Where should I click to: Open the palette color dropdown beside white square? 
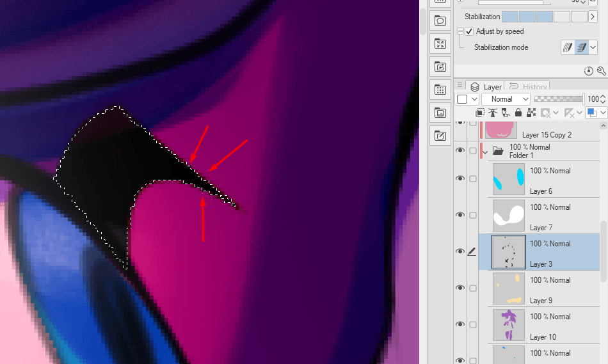tap(474, 99)
